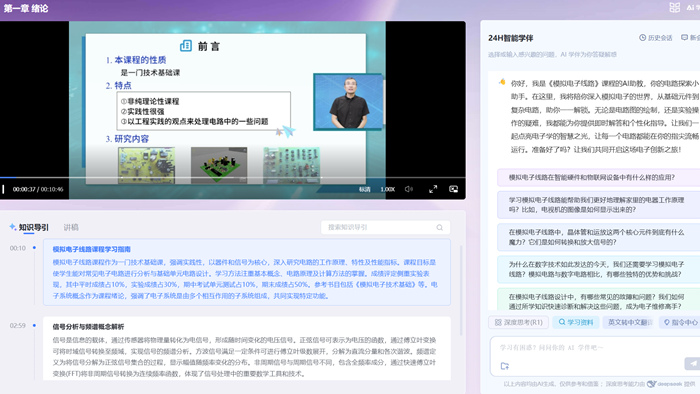The width and height of the screenshot is (700, 394).
Task: Click the lecturer picture-in-picture thumbnail
Action: coord(348,102)
